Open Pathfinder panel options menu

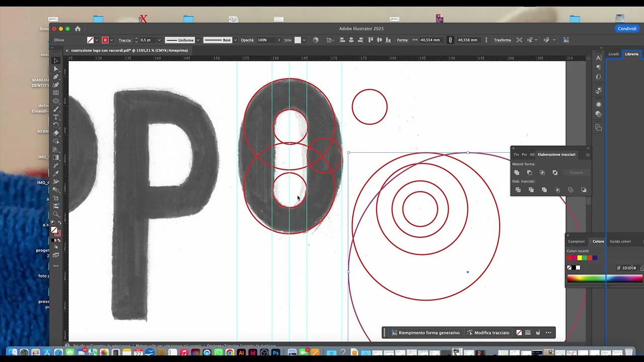(x=587, y=155)
